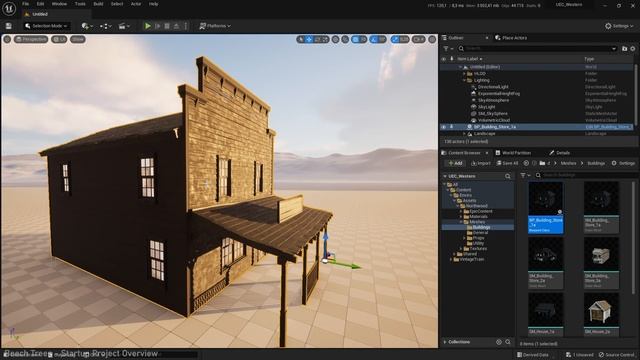Save the current level with toolbar save icon

9,26
